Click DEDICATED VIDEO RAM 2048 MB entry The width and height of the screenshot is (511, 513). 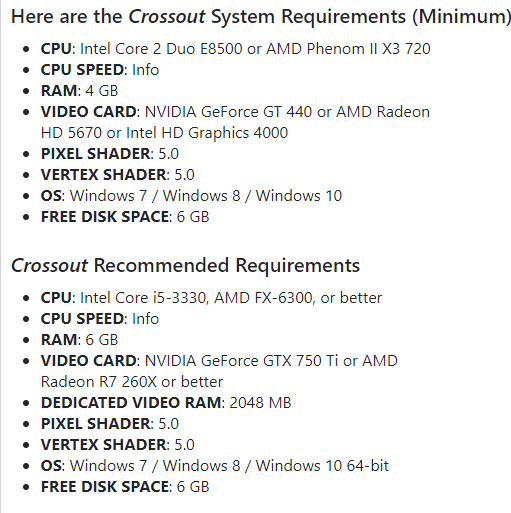166,403
